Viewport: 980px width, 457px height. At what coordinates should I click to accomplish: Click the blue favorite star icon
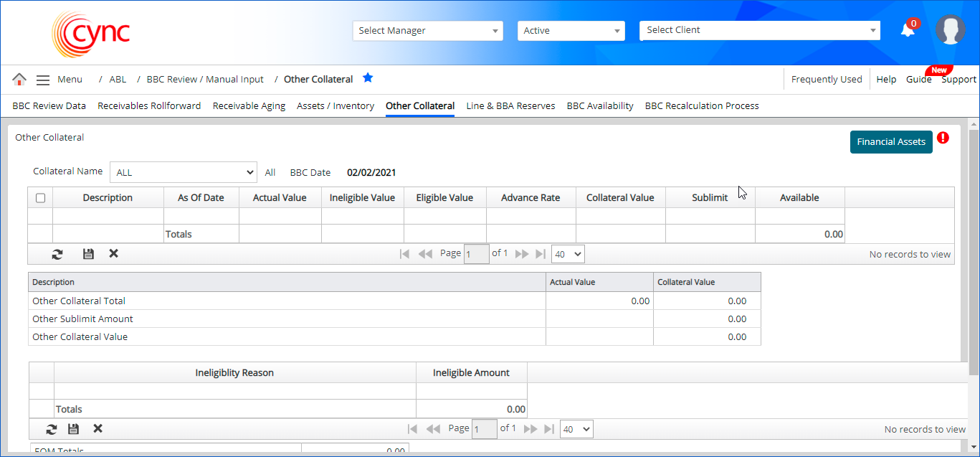(x=368, y=78)
